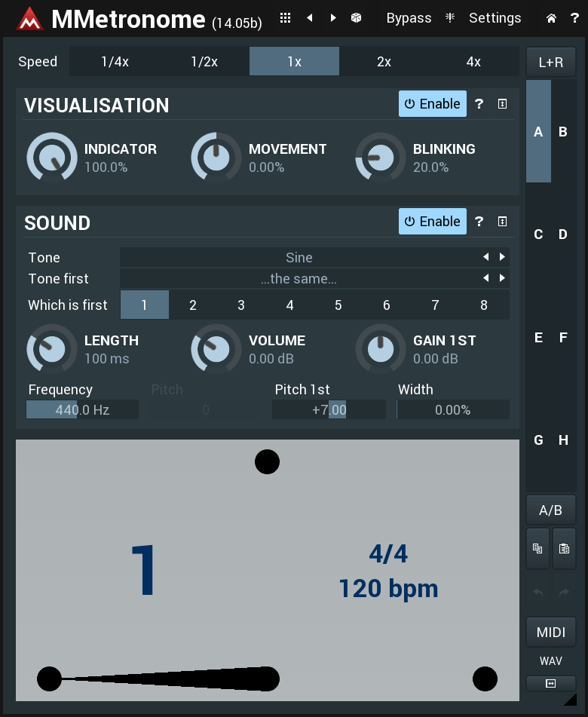588x717 pixels.
Task: Switch to preset slot E
Action: tap(538, 338)
